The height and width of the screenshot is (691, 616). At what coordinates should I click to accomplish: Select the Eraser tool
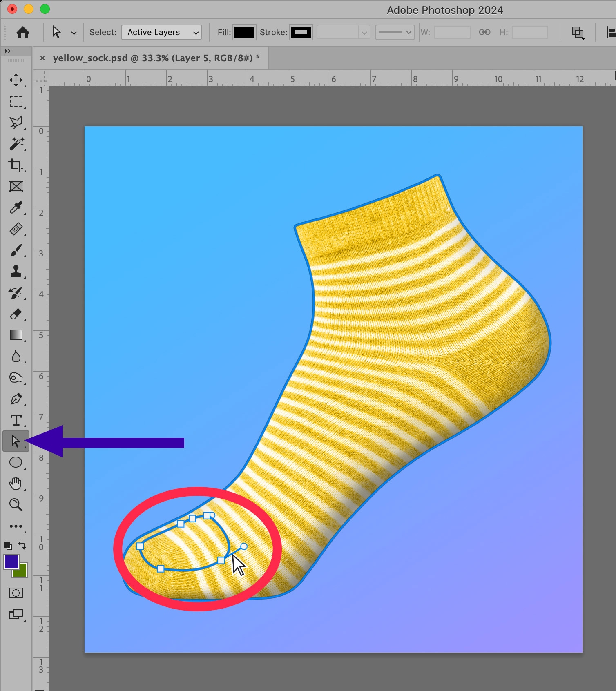(16, 314)
